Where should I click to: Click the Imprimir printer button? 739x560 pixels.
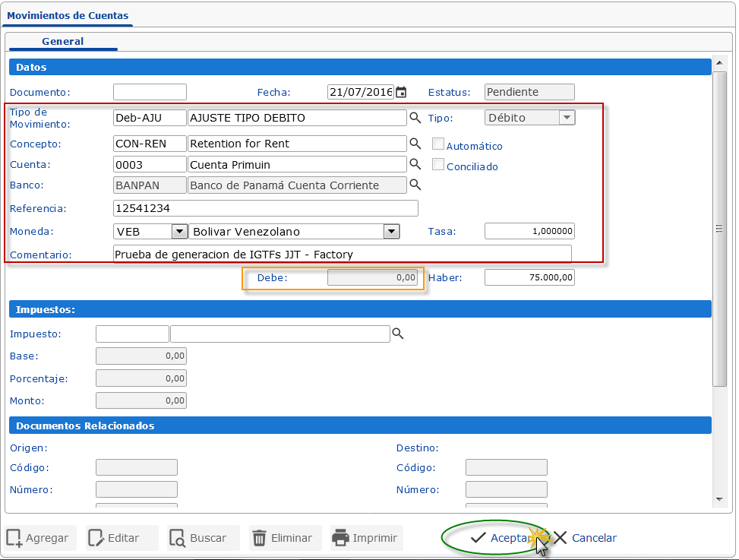[365, 538]
